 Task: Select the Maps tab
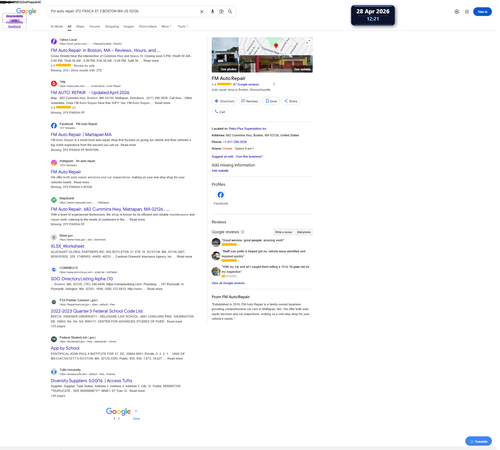pyautogui.click(x=80, y=26)
